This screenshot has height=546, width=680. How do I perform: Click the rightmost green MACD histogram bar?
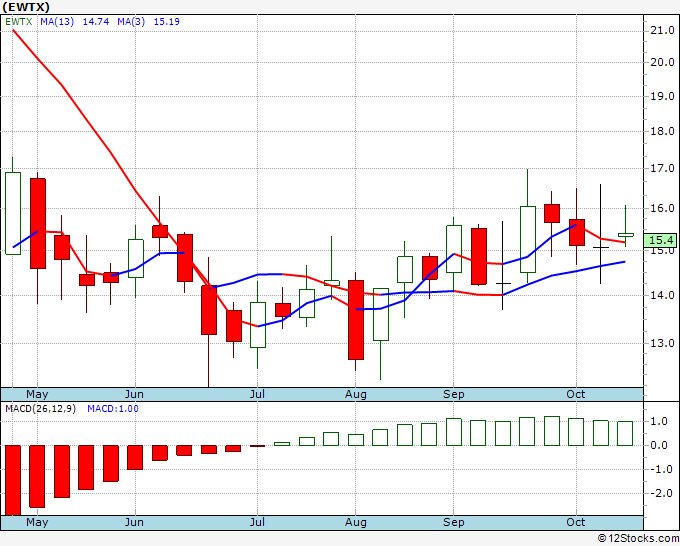[x=625, y=433]
